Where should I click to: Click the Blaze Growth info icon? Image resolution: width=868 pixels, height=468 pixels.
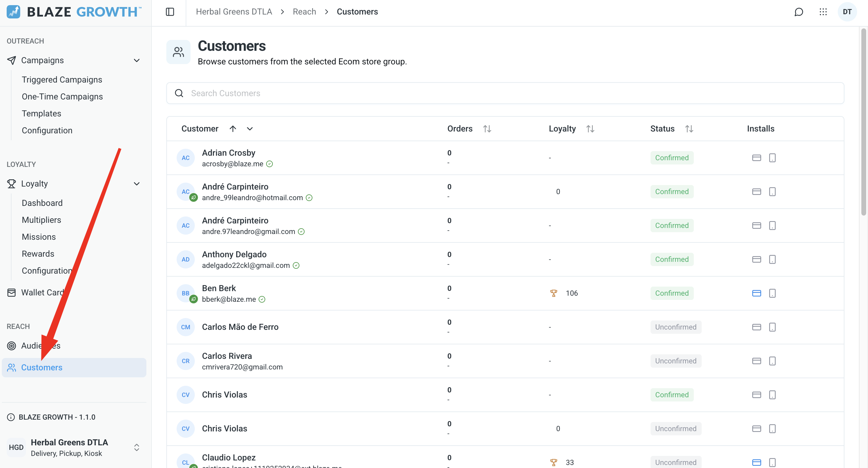[x=11, y=417]
